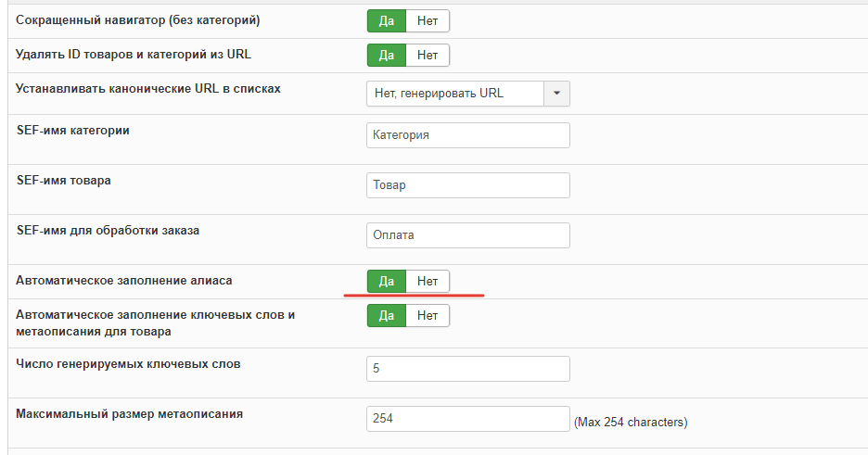This screenshot has height=455, width=868.
Task: Choose Нет for 'Автоматическое заполнение алиаса'
Action: (428, 281)
